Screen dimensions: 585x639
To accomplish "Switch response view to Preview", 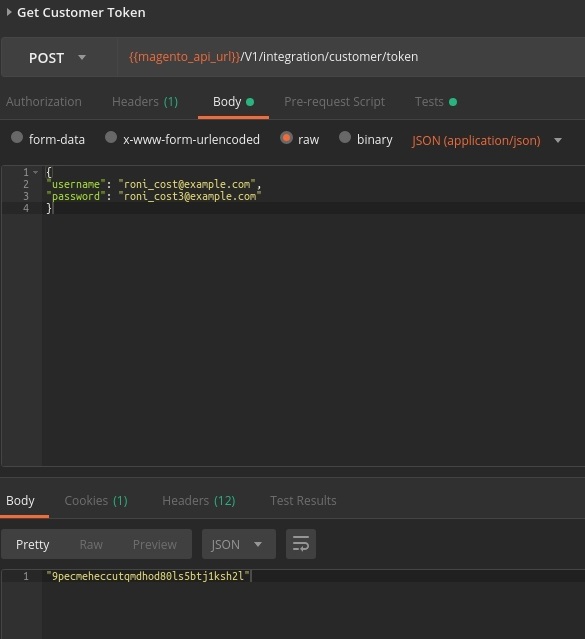I will pyautogui.click(x=155, y=544).
